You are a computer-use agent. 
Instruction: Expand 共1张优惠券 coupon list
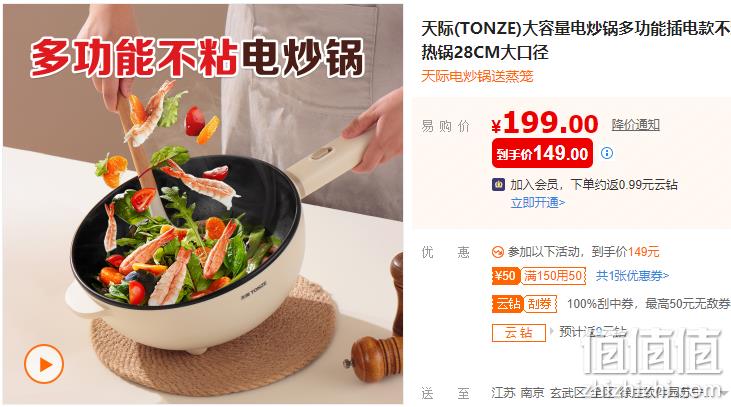(x=632, y=276)
